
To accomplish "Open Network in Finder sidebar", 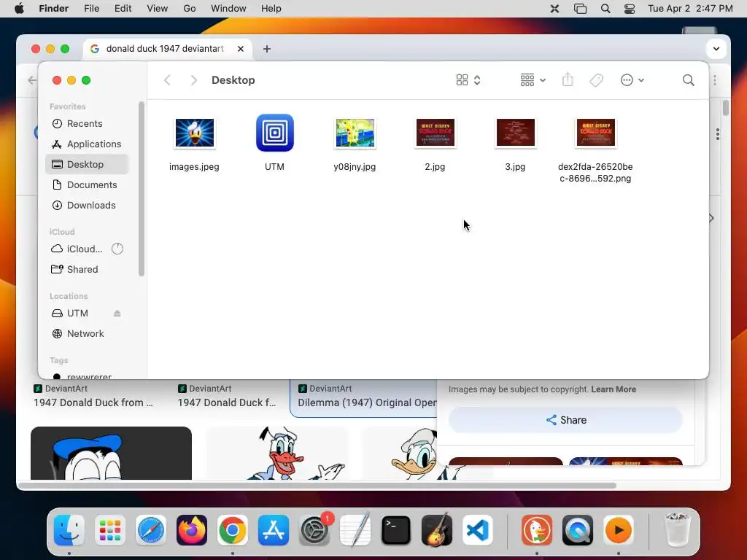I will pyautogui.click(x=87, y=334).
